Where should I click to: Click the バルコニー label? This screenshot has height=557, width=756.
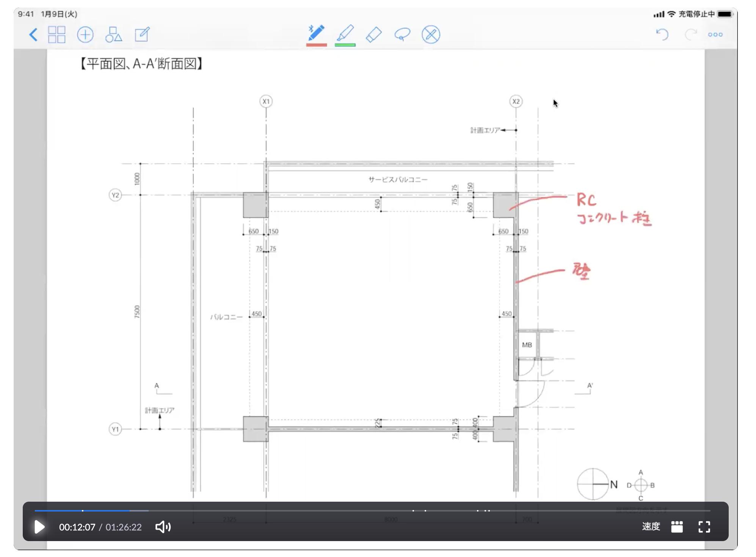(226, 317)
